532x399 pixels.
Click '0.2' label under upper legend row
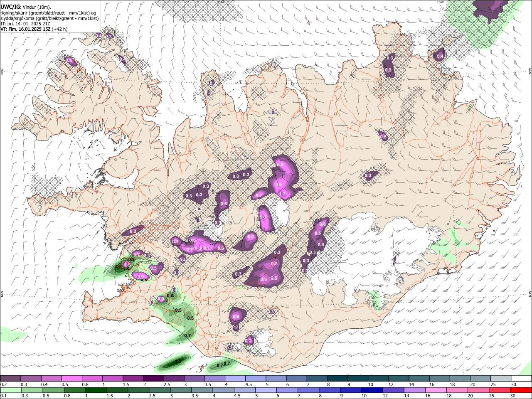coord(4,384)
